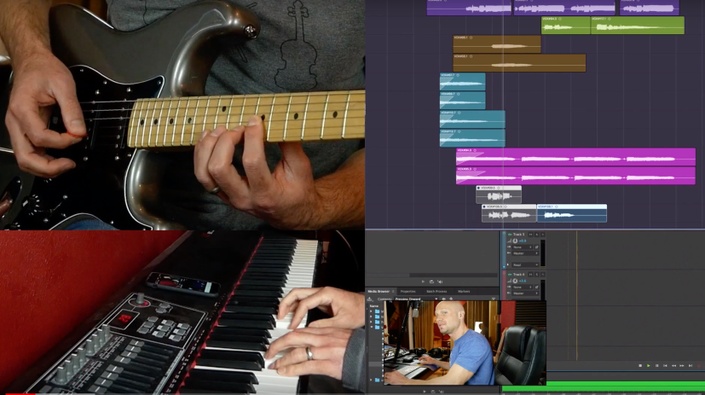Toggle Solo on Track 5
Viewport: 705px width, 395px height.
tap(537, 235)
